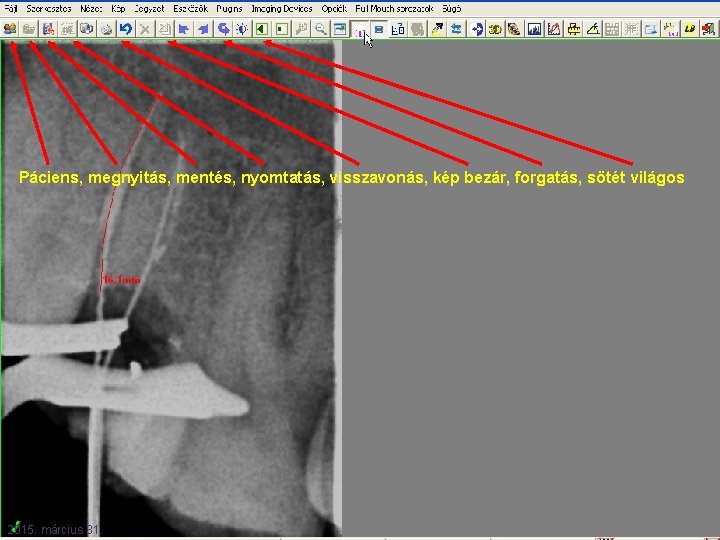
Task: Click the 2015. március 31 date stamp
Action: [54, 529]
